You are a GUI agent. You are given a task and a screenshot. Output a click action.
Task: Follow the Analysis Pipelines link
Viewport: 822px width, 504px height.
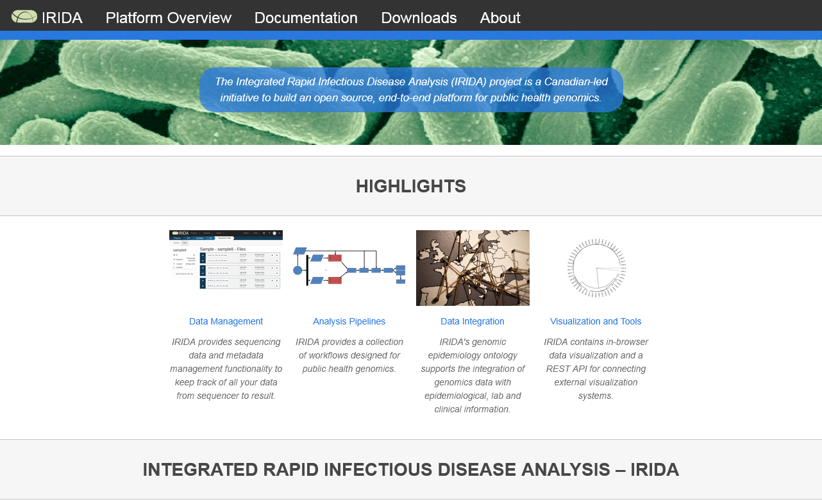[349, 321]
